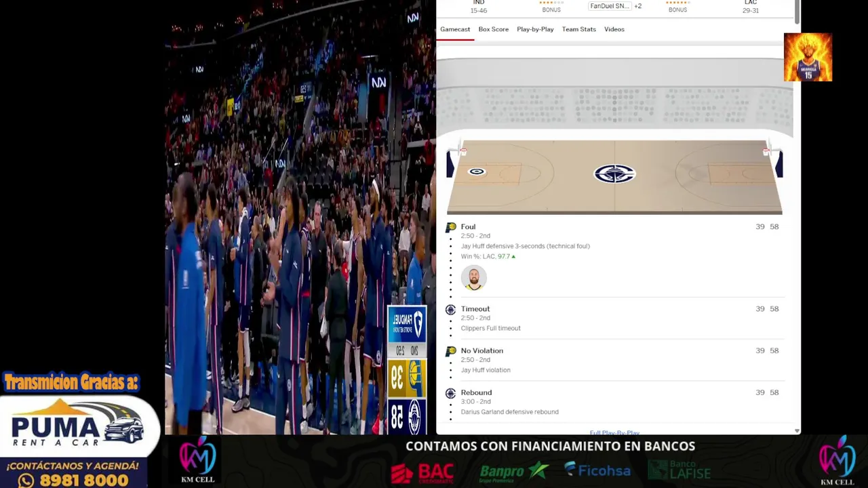Screen dimensions: 868x488
Task: Click the BAC bank logo
Action: click(x=422, y=472)
